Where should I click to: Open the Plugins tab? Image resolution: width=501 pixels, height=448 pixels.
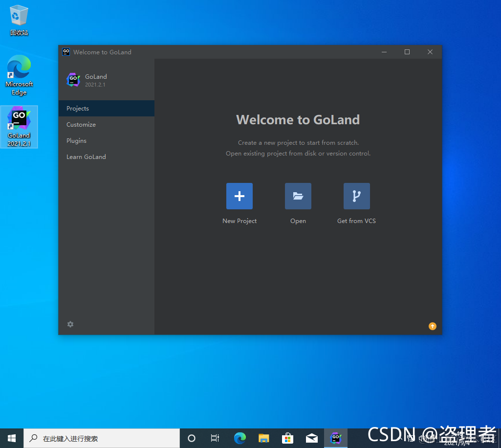coord(107,141)
